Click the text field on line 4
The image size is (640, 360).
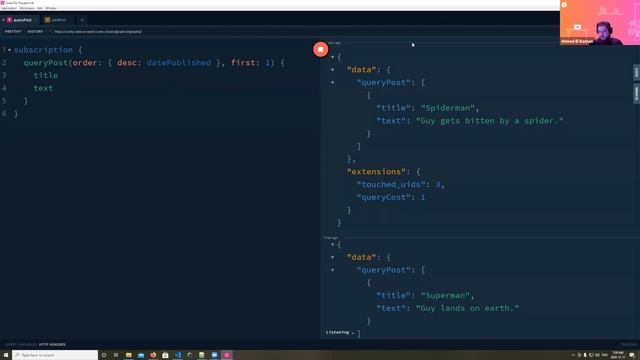click(x=43, y=88)
